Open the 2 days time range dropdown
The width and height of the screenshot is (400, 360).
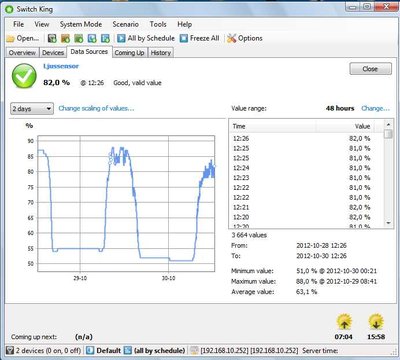[x=32, y=109]
